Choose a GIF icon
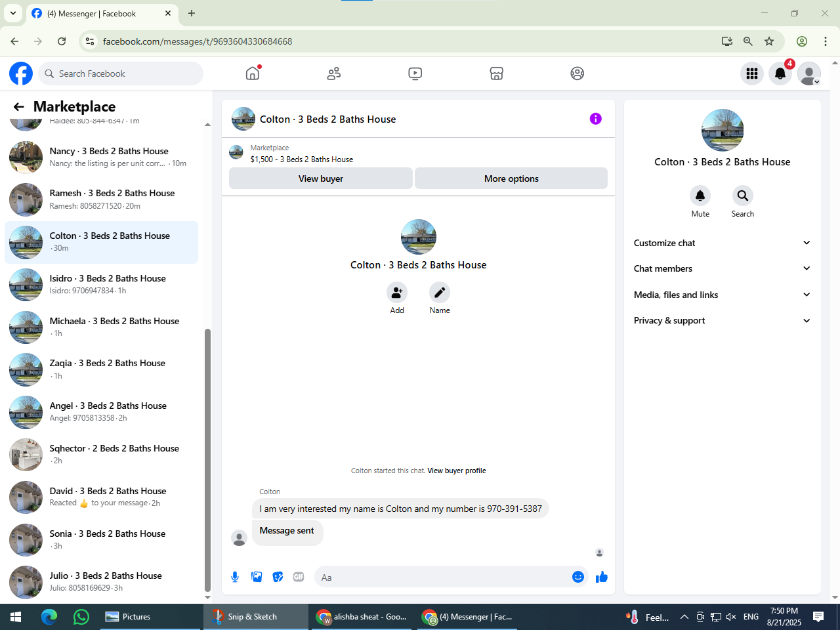This screenshot has height=630, width=840. (299, 577)
